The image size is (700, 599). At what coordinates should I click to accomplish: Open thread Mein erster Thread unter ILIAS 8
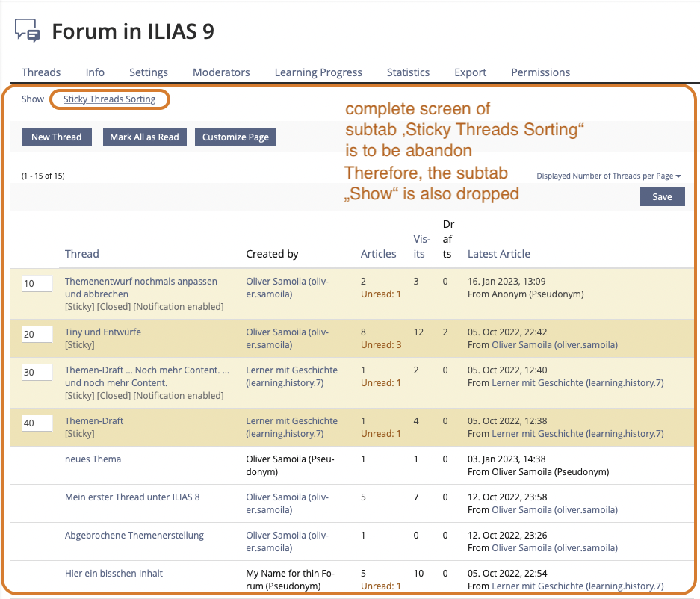click(132, 497)
